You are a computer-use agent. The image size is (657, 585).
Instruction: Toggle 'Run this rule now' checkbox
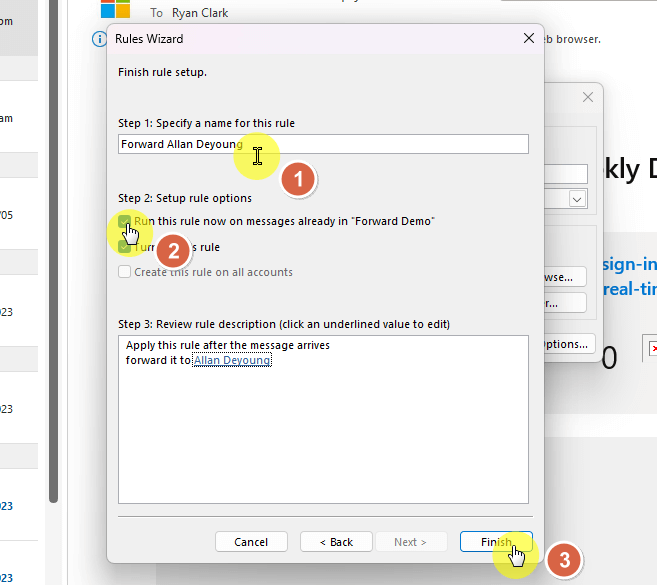coord(124,221)
